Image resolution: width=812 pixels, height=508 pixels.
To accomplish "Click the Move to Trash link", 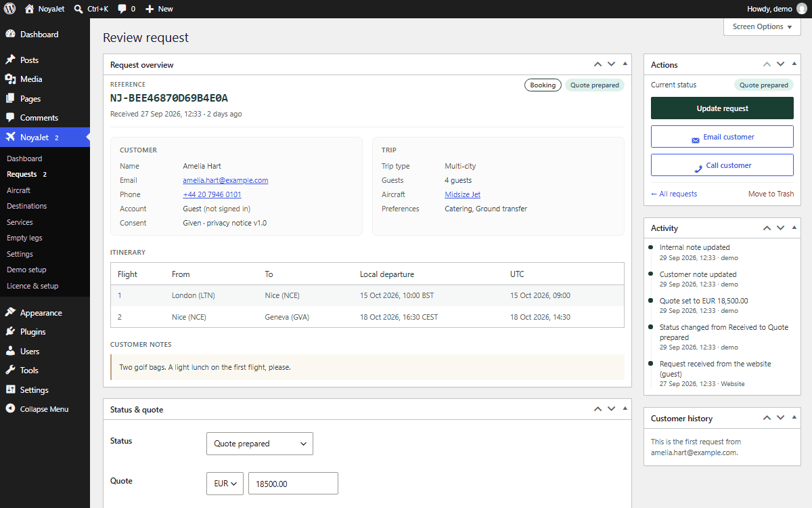I will tap(771, 194).
